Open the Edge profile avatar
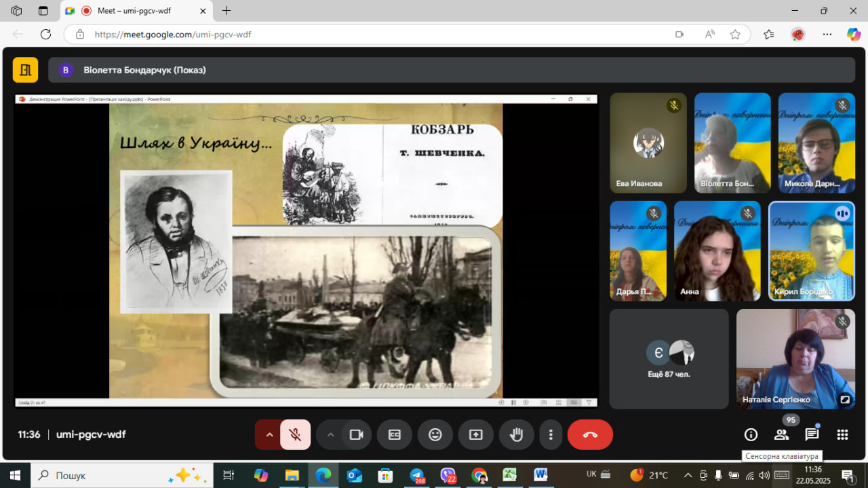Viewport: 868px width, 488px height. (x=797, y=34)
